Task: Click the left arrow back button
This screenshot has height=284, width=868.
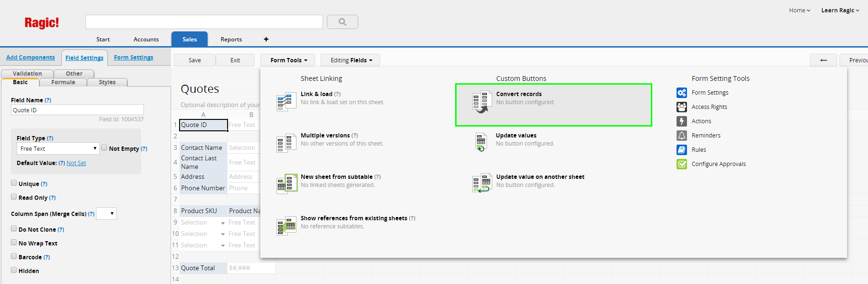Action: (x=823, y=60)
